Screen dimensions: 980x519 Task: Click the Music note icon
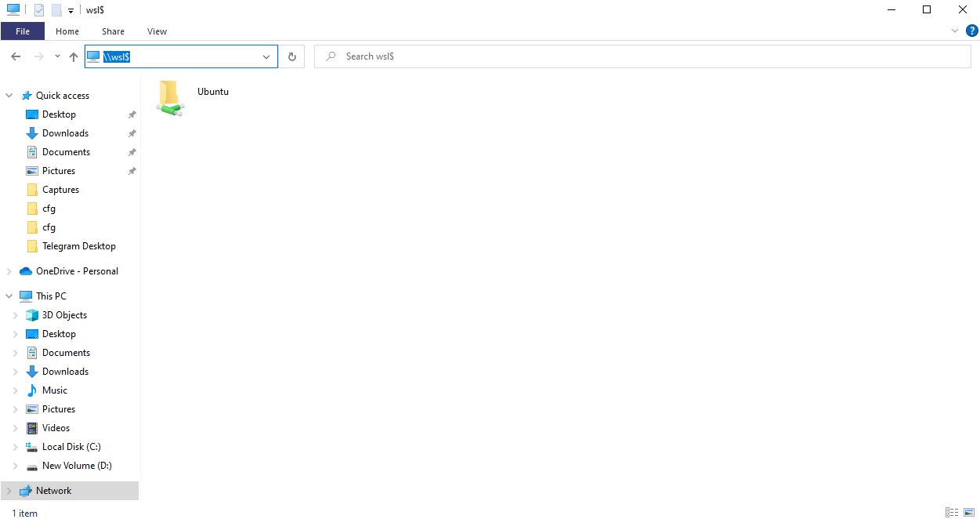[x=32, y=390]
